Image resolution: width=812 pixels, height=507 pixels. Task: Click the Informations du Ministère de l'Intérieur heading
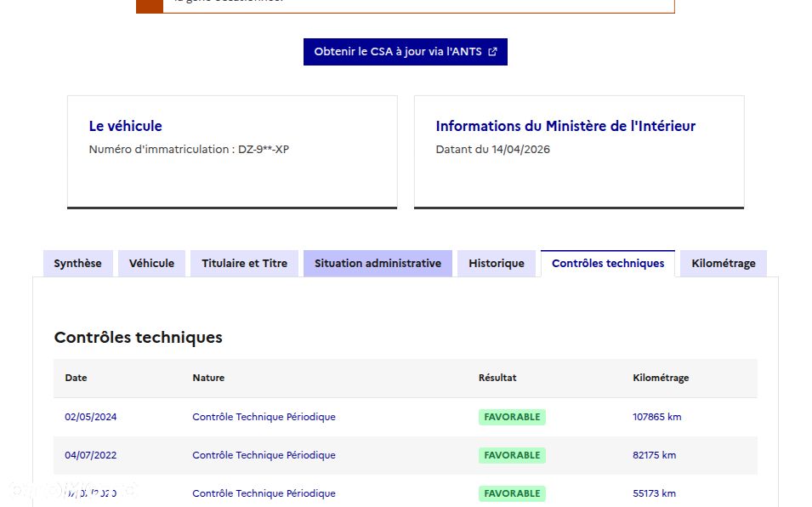tap(565, 126)
